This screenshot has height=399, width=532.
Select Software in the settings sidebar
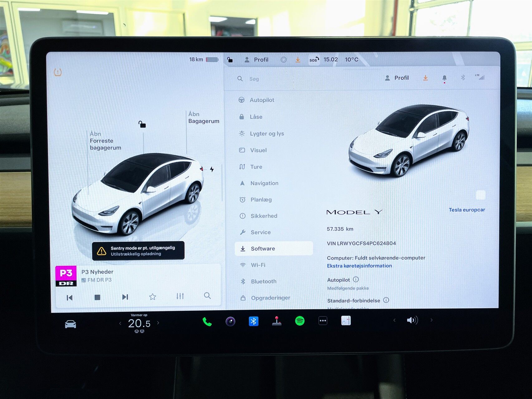(263, 248)
